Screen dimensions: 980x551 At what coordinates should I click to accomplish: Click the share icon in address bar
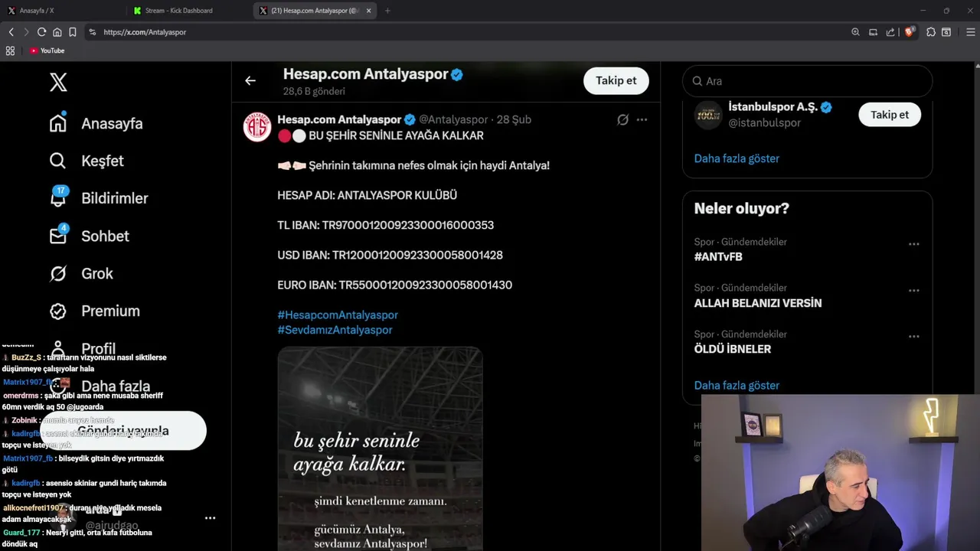(x=890, y=32)
